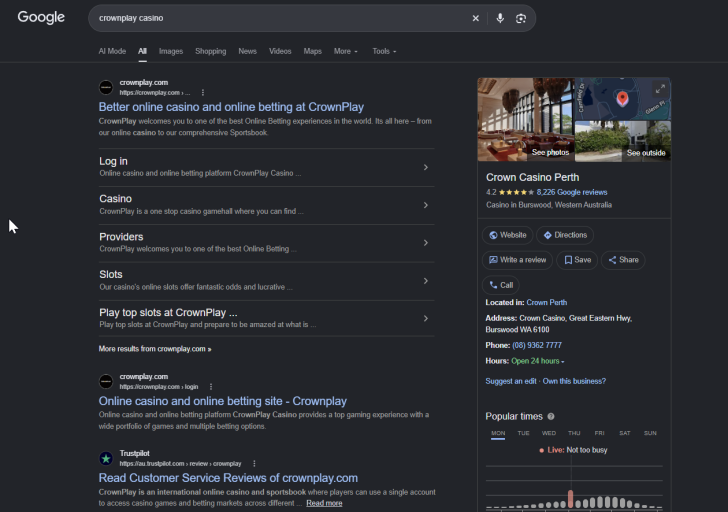
Task: Switch to News tab
Action: tap(247, 51)
